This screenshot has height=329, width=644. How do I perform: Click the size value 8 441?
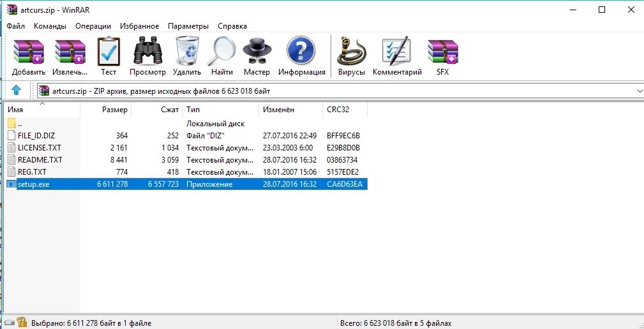click(119, 160)
